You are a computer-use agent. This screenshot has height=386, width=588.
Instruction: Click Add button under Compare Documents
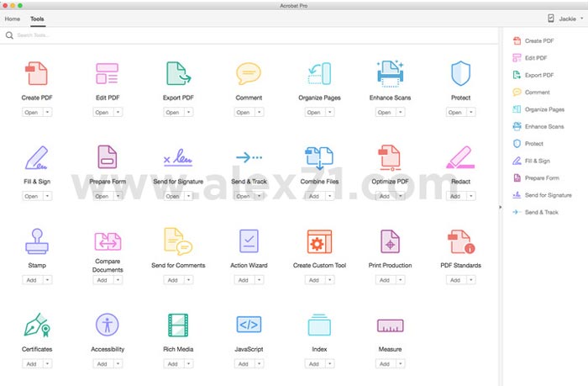coord(102,280)
